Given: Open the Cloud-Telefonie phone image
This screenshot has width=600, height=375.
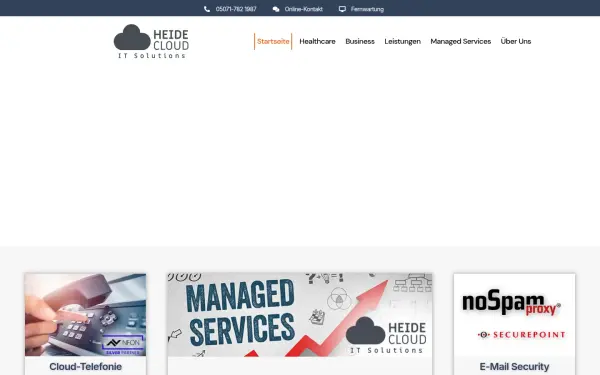Looking at the screenshot, I should click(85, 315).
